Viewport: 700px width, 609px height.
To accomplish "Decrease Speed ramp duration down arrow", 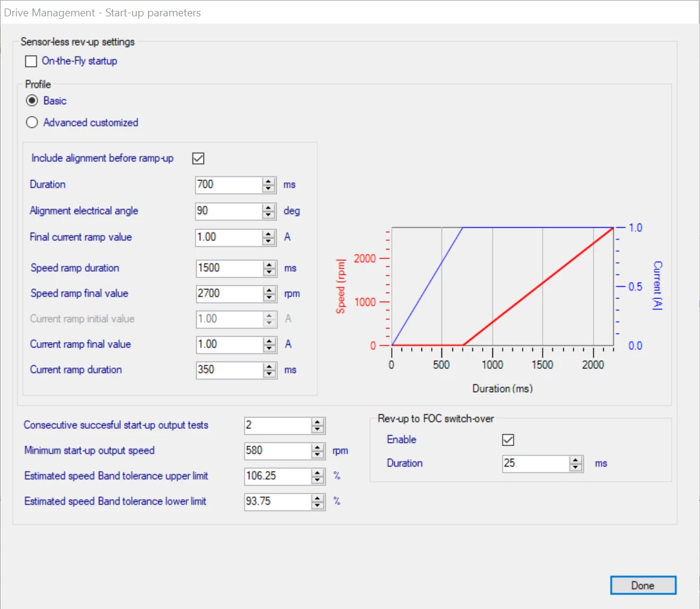I will (x=269, y=272).
